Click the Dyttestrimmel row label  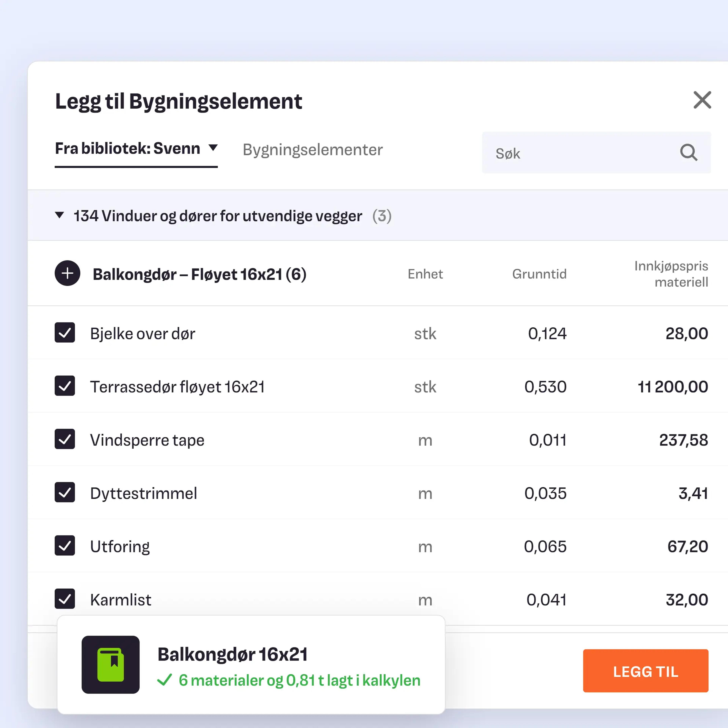144,493
